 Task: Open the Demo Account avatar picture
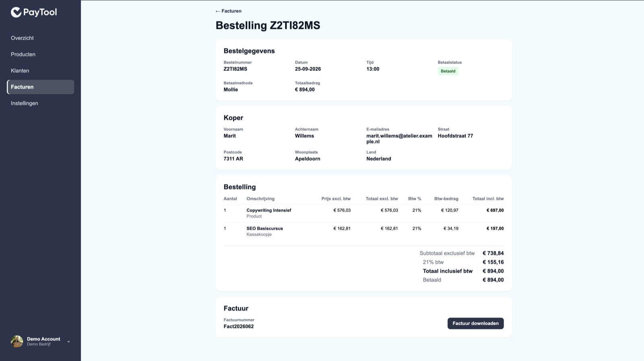tap(17, 341)
